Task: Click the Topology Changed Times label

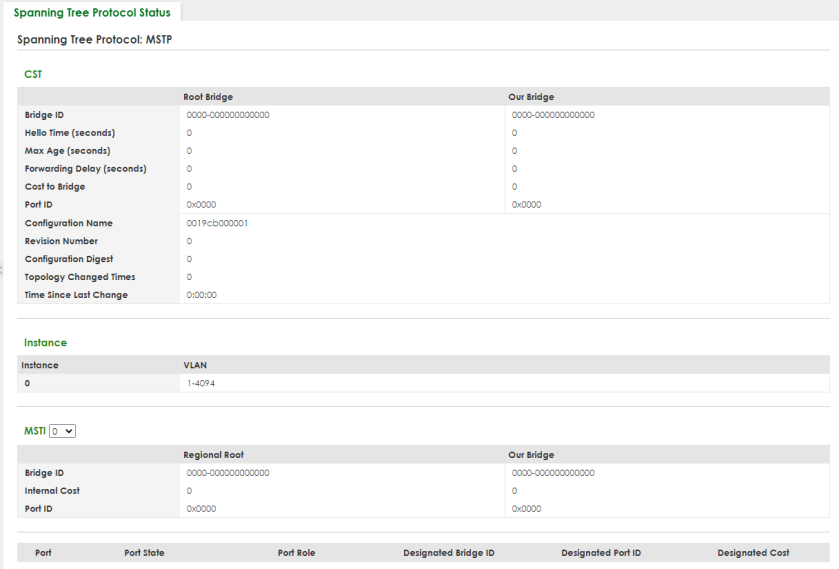Action: [80, 277]
